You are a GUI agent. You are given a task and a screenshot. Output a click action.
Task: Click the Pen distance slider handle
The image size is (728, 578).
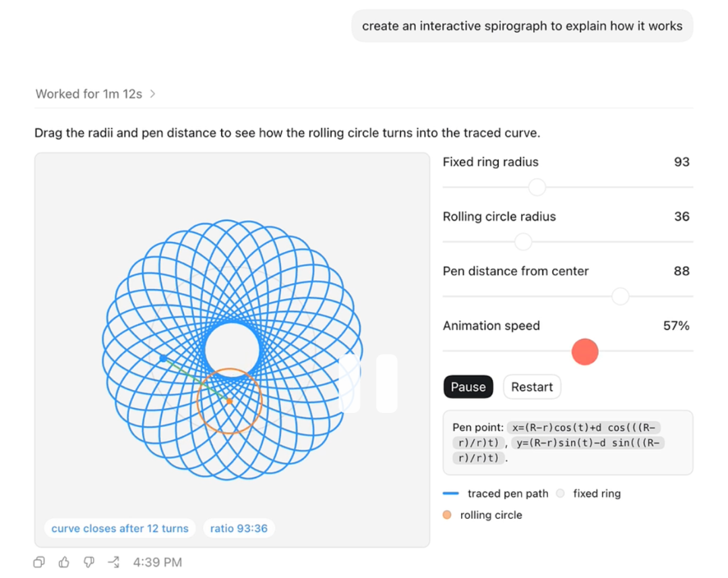(620, 296)
